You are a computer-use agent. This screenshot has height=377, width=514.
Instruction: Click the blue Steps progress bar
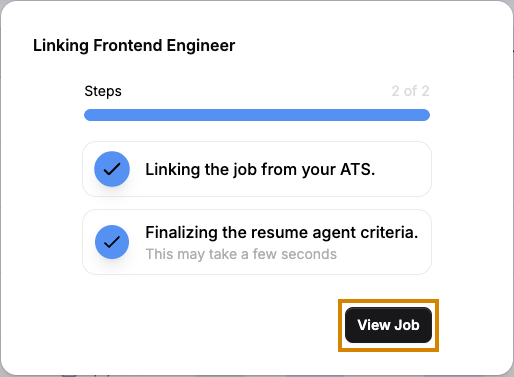(x=257, y=115)
